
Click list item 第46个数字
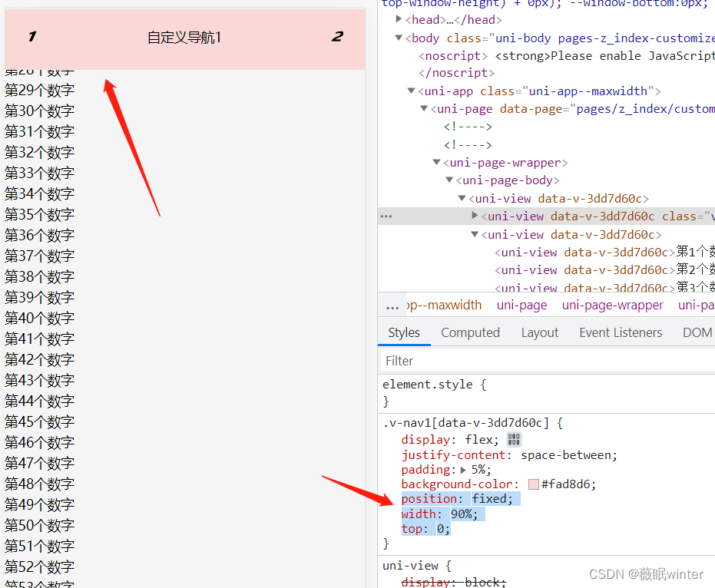39,443
